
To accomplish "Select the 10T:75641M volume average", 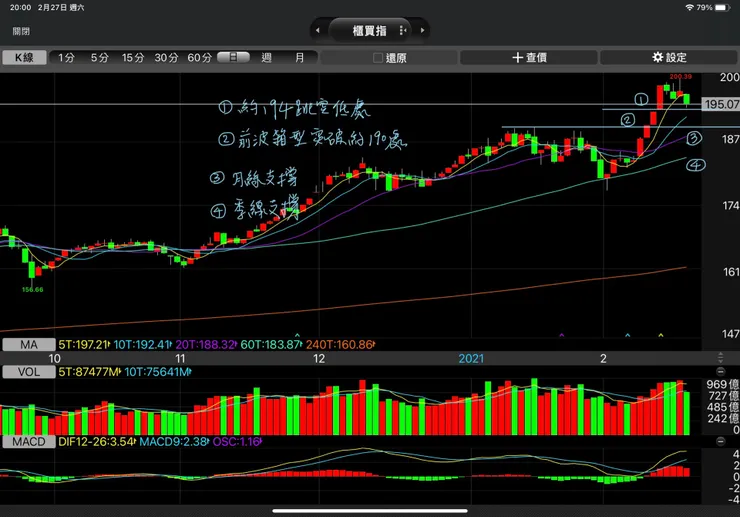I will [x=158, y=372].
